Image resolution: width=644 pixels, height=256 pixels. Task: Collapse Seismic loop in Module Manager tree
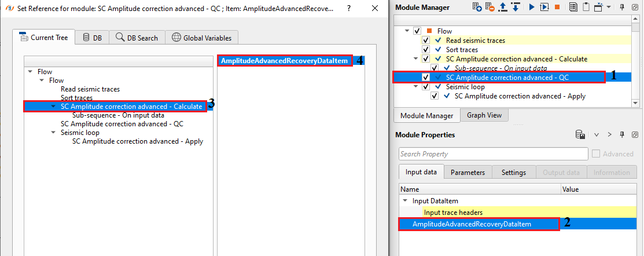416,87
